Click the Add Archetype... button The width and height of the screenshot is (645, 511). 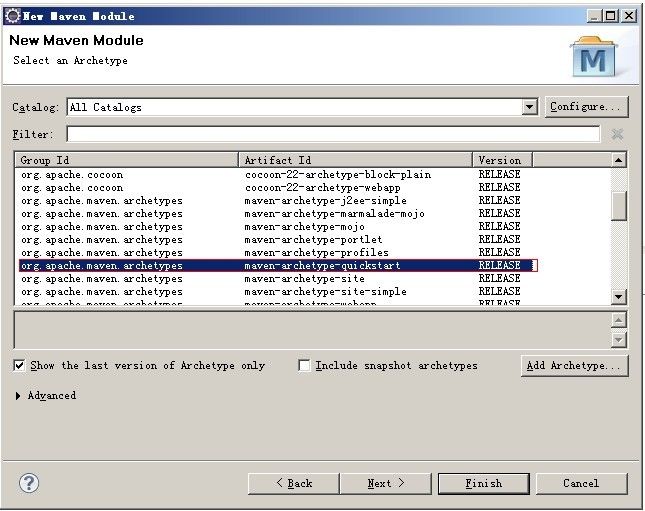(574, 365)
